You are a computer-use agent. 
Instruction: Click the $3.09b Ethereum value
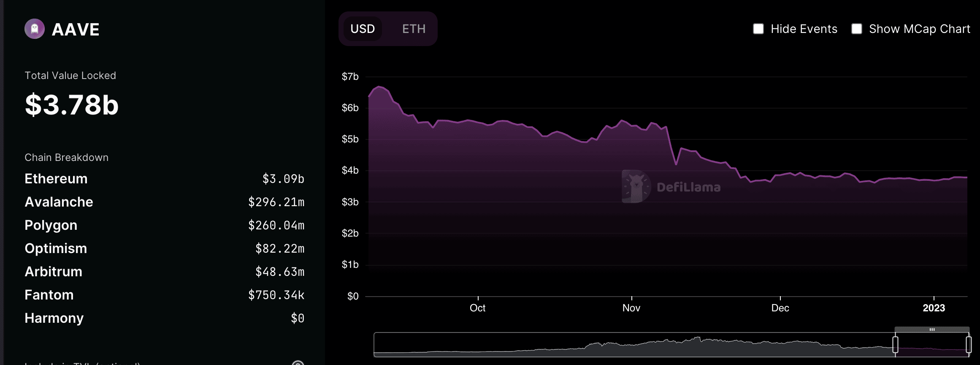click(x=283, y=179)
